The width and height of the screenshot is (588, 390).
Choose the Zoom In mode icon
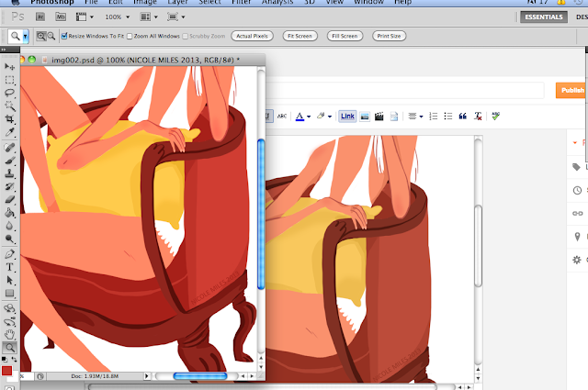click(x=40, y=36)
